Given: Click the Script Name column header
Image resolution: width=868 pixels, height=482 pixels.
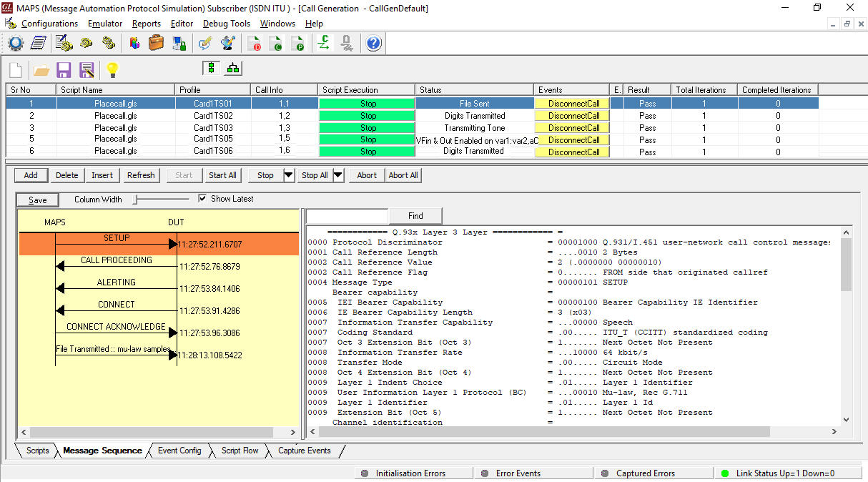Looking at the screenshot, I should pos(115,90).
